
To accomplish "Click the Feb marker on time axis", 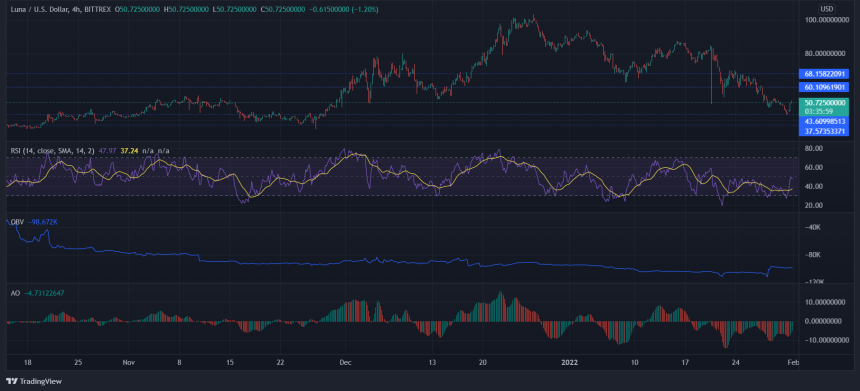I will click(791, 362).
